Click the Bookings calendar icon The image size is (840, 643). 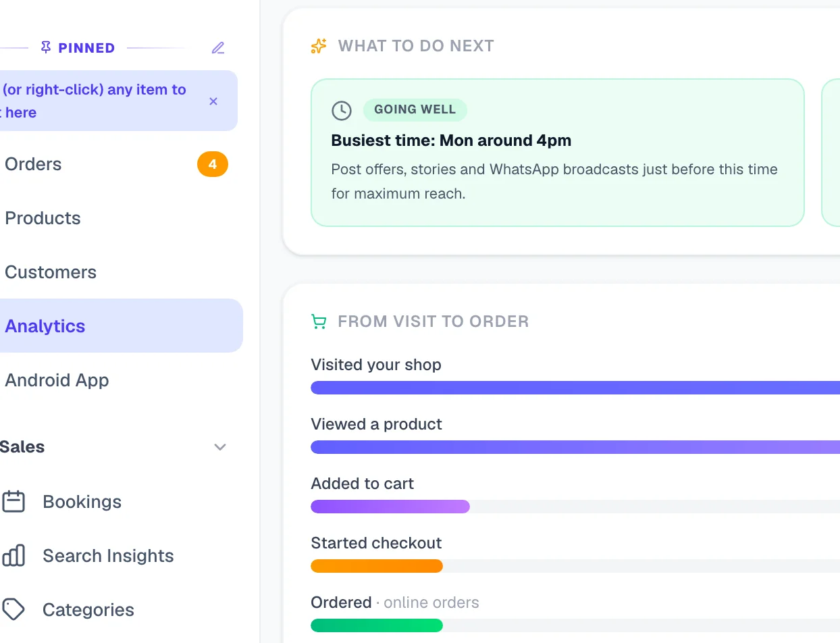click(x=14, y=501)
